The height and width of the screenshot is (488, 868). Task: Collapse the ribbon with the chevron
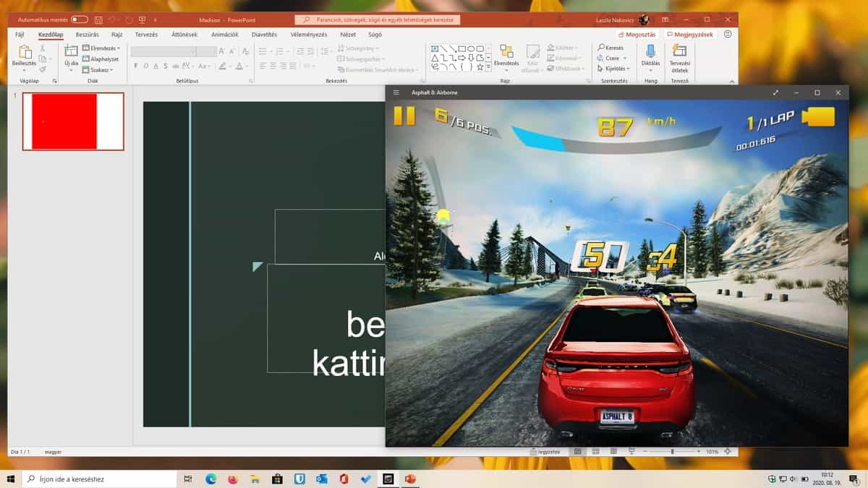click(x=731, y=81)
